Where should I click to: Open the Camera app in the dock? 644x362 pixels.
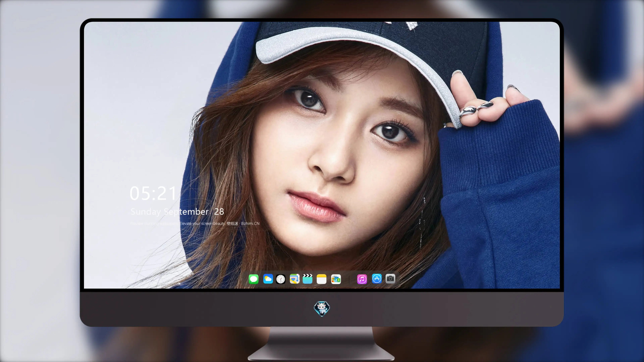pos(390,279)
